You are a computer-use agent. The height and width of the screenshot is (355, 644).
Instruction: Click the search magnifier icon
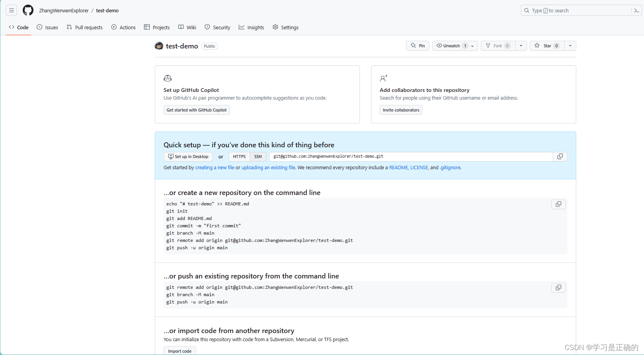pos(527,10)
